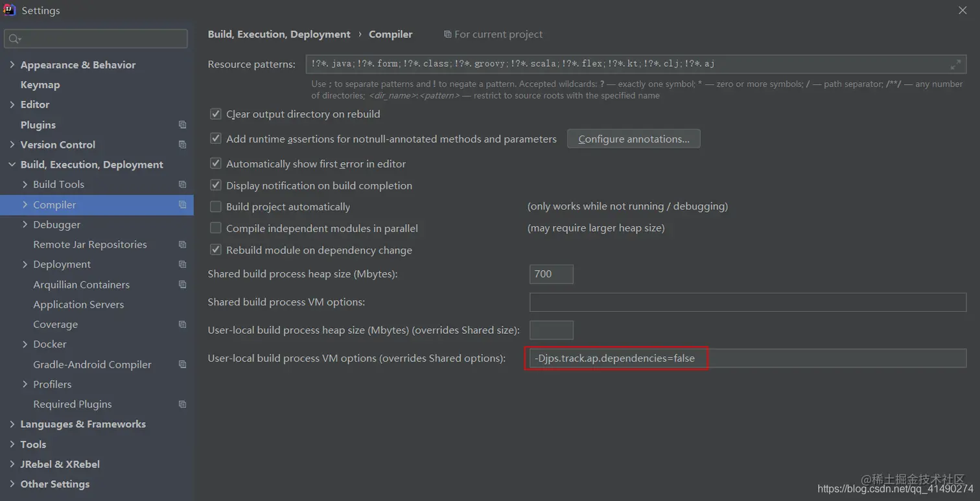Open Plugins settings page
The height and width of the screenshot is (501, 980).
click(38, 125)
